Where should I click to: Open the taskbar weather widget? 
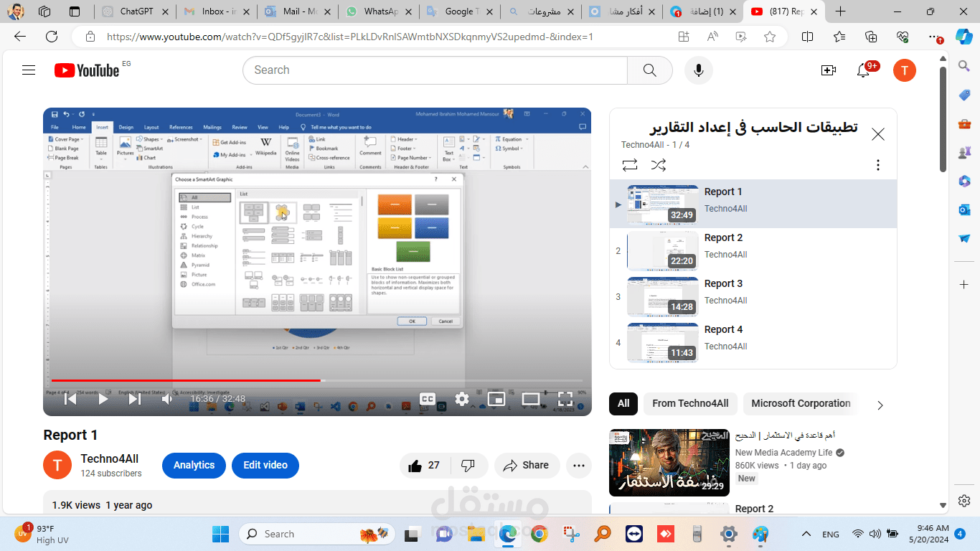pyautogui.click(x=43, y=534)
